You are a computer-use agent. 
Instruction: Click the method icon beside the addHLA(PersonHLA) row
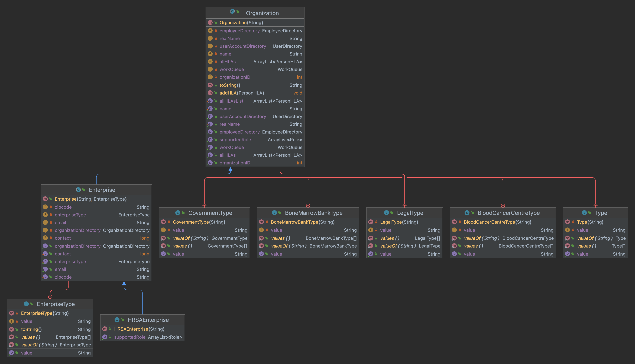click(x=210, y=93)
